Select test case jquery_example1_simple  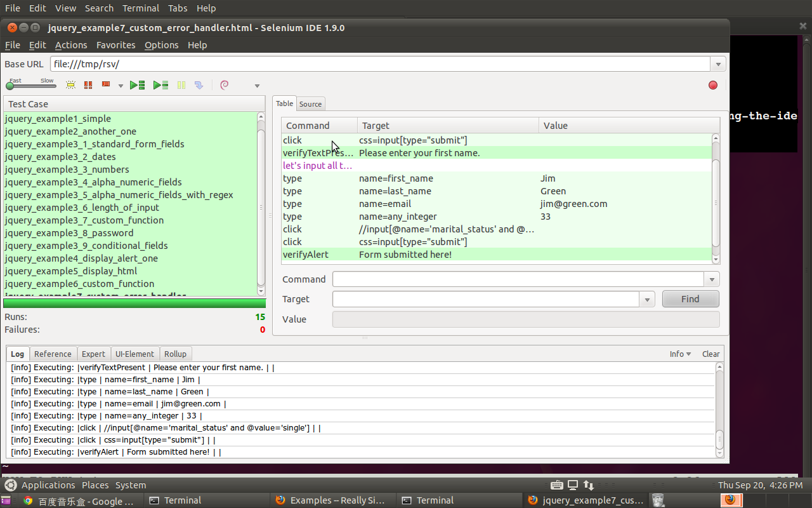pyautogui.click(x=130, y=119)
